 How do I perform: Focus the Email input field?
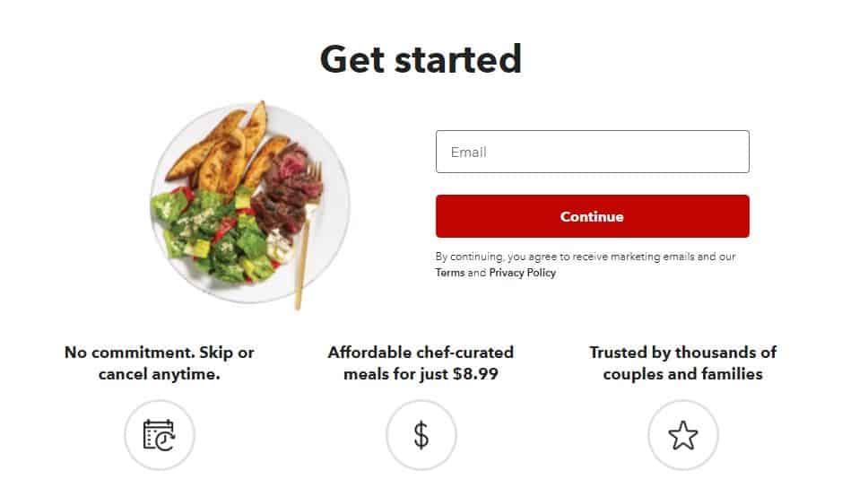pyautogui.click(x=592, y=152)
